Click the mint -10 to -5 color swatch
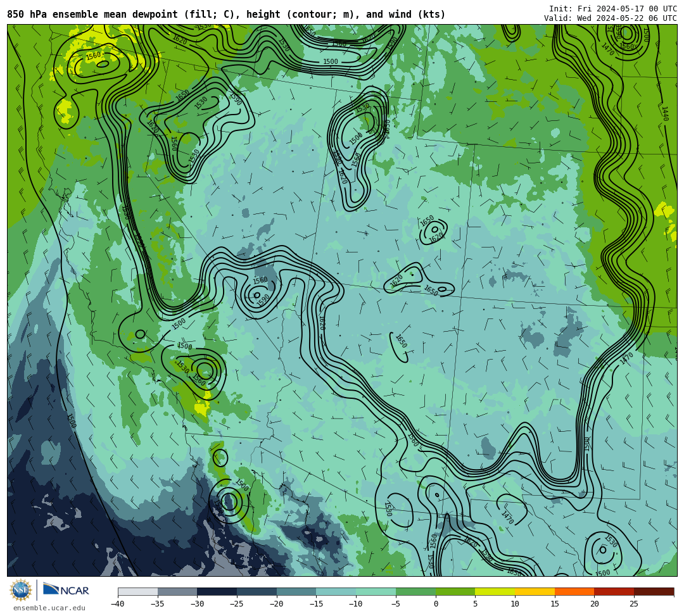The height and width of the screenshot is (616, 684). coord(376,591)
